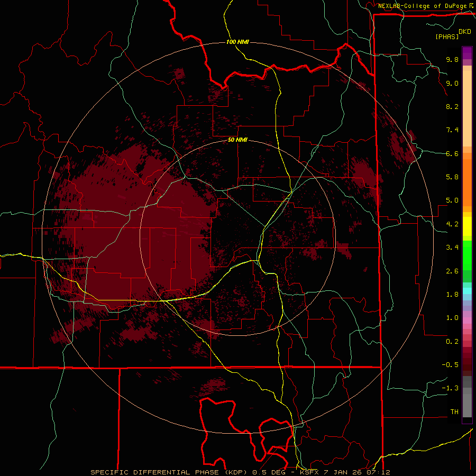Pick the pink color scale segment
The height and width of the screenshot is (476, 476).
tap(467, 321)
